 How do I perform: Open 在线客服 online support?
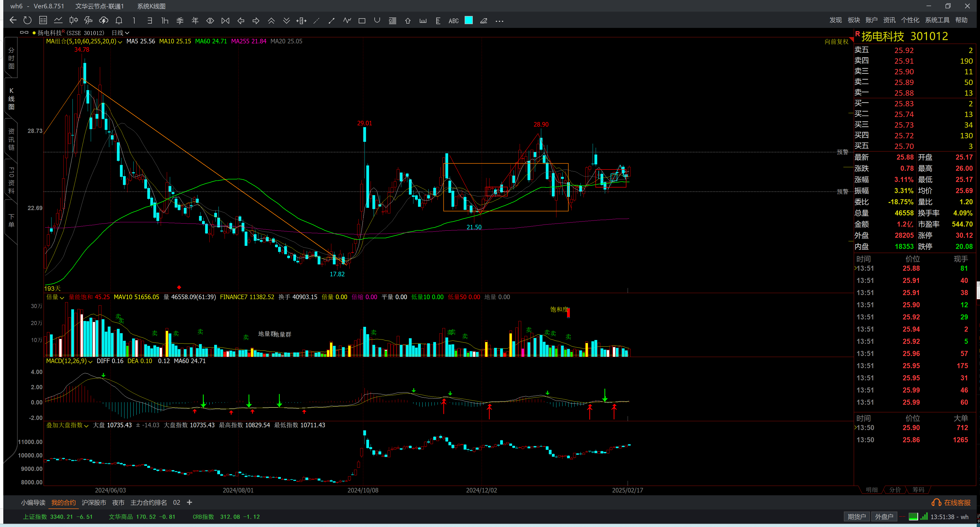(x=951, y=503)
